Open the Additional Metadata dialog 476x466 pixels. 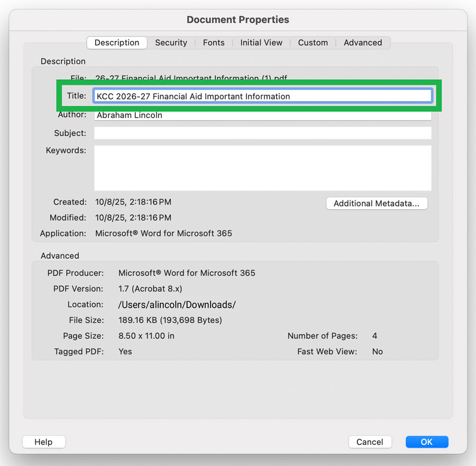coord(377,203)
